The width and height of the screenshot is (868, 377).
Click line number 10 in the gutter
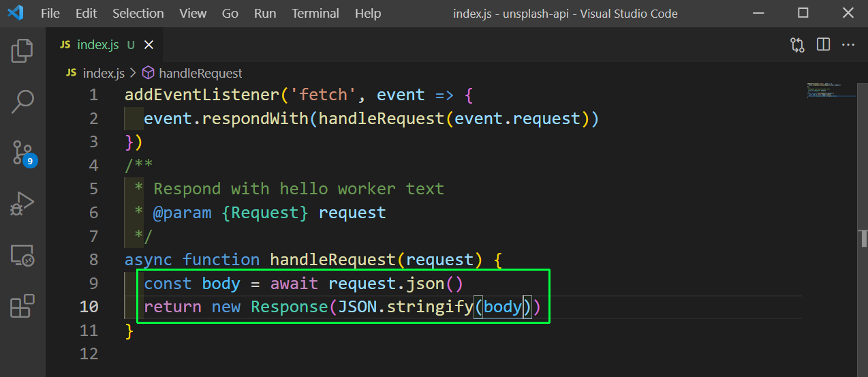pos(89,307)
